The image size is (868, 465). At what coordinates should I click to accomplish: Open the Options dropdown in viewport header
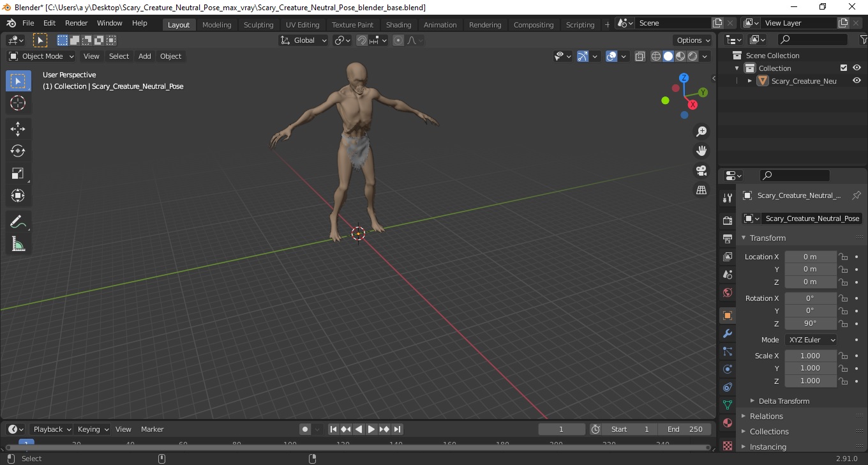click(694, 40)
